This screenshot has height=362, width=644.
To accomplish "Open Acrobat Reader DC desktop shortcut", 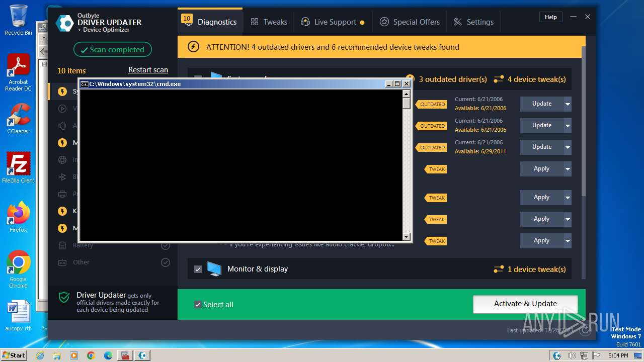I will [18, 72].
